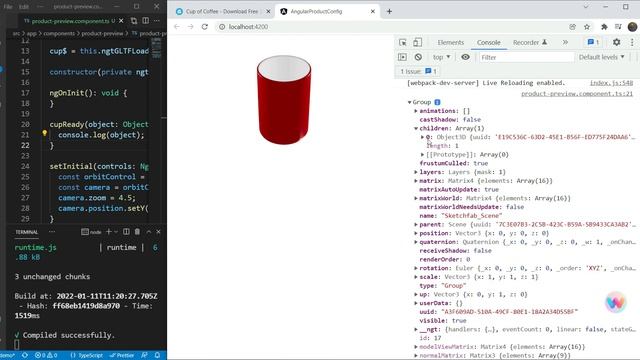The height and width of the screenshot is (360, 640).
Task: Go back in the browser
Action: (x=176, y=27)
